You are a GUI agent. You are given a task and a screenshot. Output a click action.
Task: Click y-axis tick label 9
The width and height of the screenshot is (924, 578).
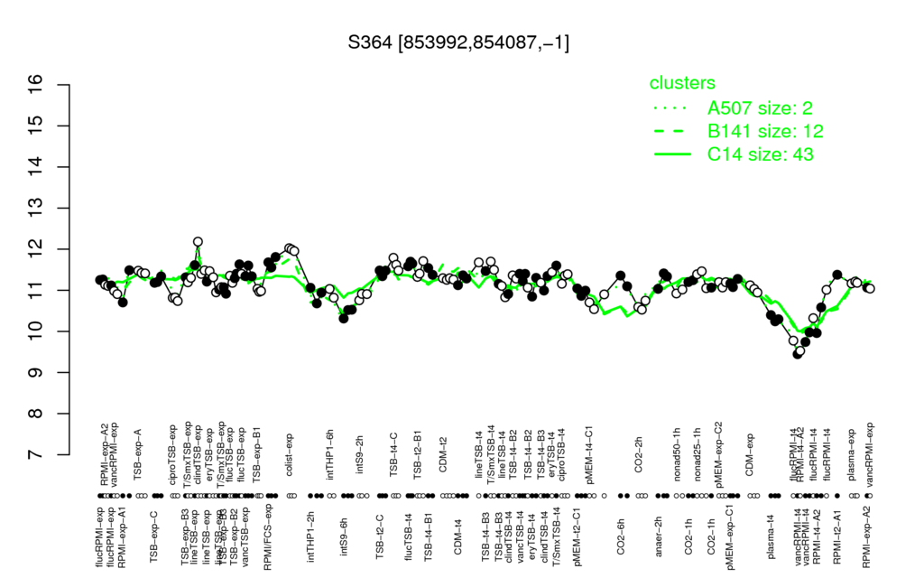pos(36,373)
